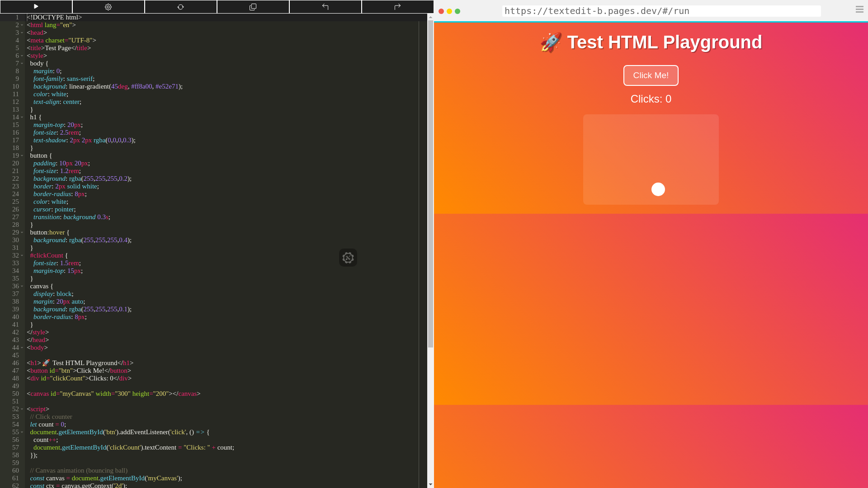Screen dimensions: 868x488
Task: Click the refresh icon in the toolbar
Action: coord(181,7)
